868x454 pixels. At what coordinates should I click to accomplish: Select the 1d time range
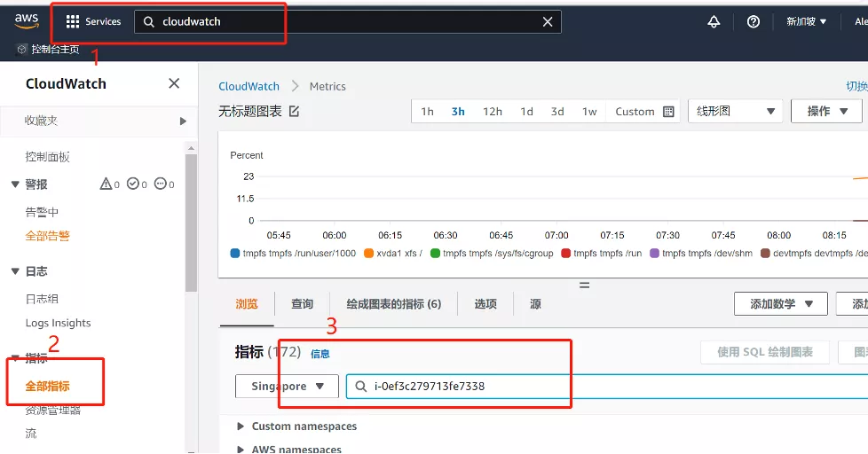[526, 112]
